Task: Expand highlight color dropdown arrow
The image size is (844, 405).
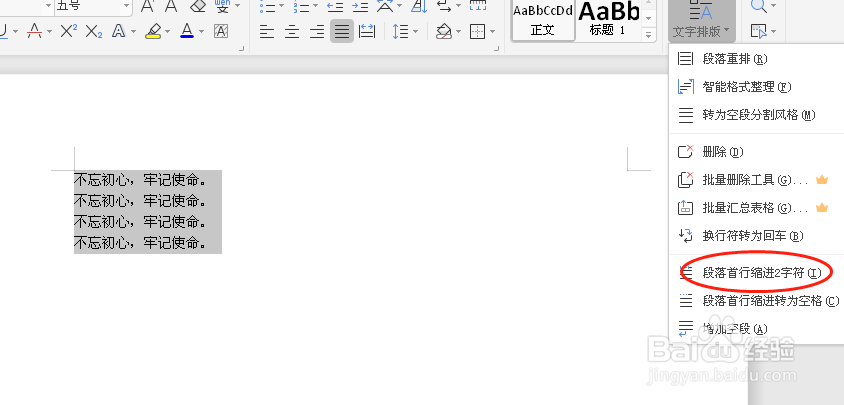Action: click(x=167, y=32)
